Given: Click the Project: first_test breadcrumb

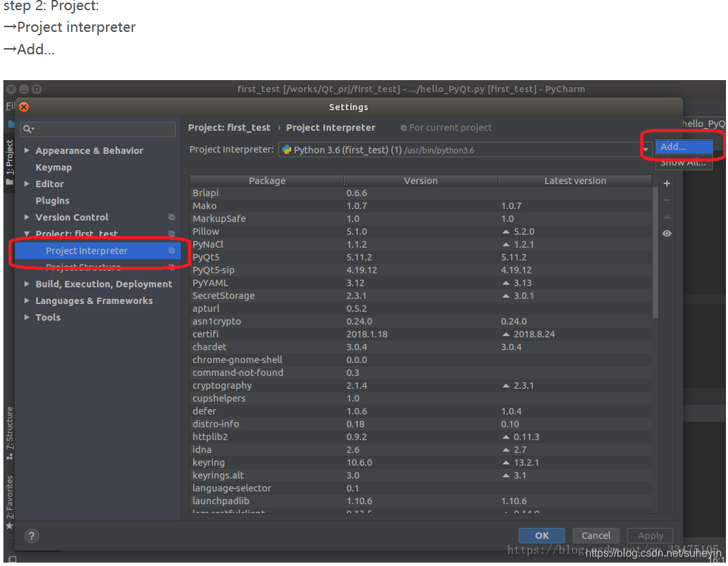Looking at the screenshot, I should click(229, 128).
